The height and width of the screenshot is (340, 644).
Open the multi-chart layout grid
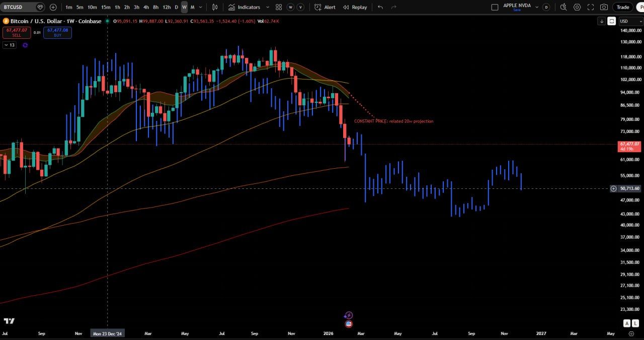[278, 7]
